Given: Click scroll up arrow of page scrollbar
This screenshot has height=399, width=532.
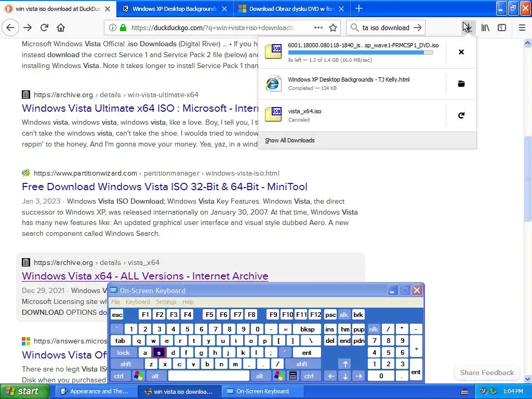Looking at the screenshot, I should pyautogui.click(x=527, y=43).
